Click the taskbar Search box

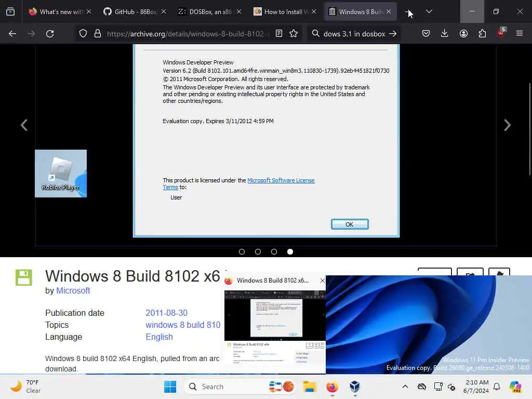click(x=240, y=387)
